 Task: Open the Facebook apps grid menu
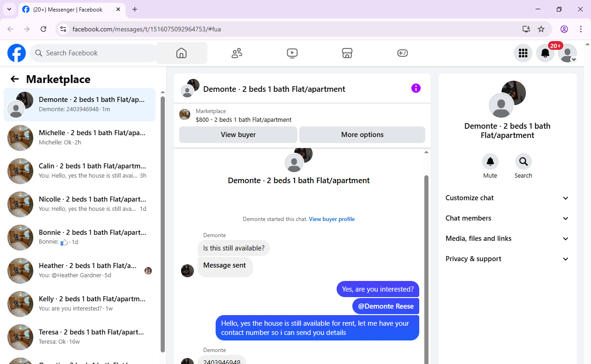point(523,53)
